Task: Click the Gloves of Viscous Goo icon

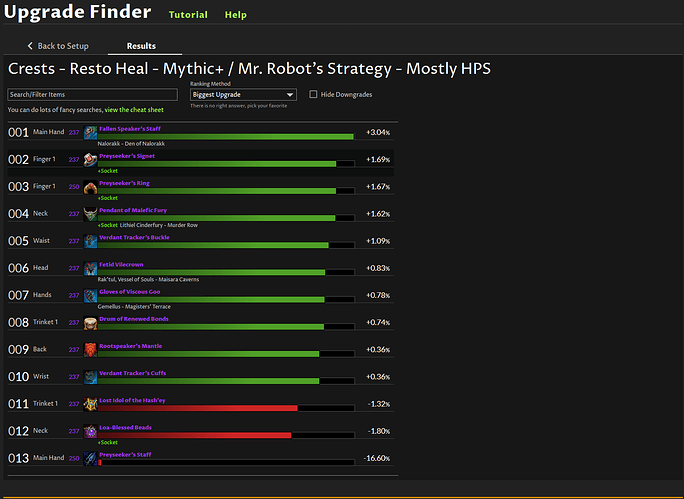Action: (x=90, y=295)
